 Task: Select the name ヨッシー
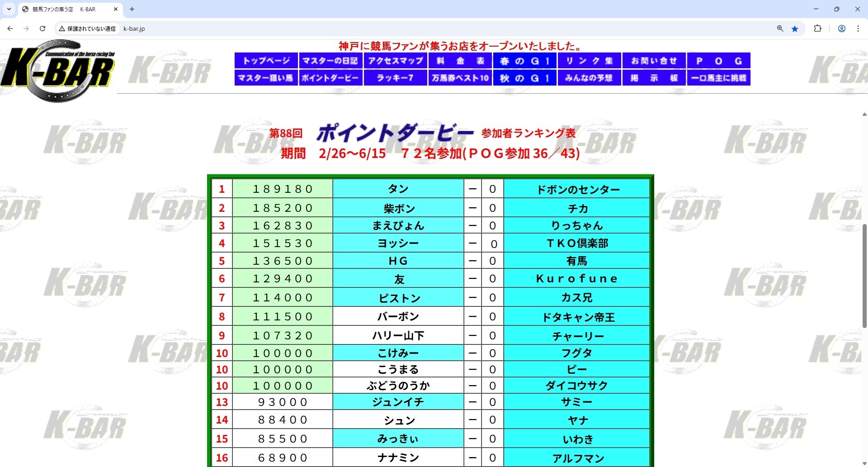[x=398, y=243]
